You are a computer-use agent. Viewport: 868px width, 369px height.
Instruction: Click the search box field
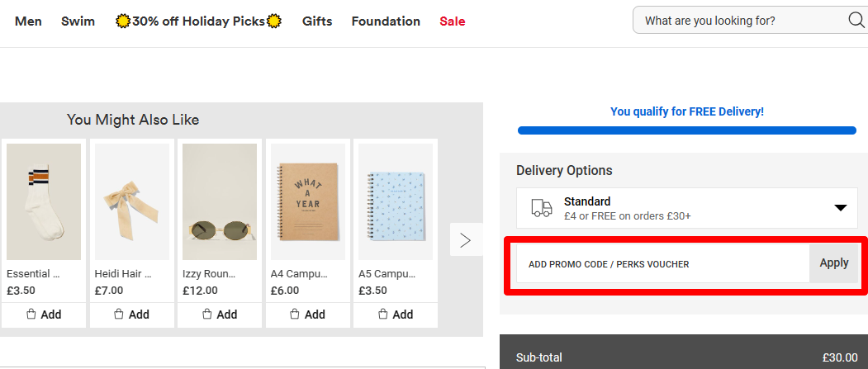click(739, 21)
